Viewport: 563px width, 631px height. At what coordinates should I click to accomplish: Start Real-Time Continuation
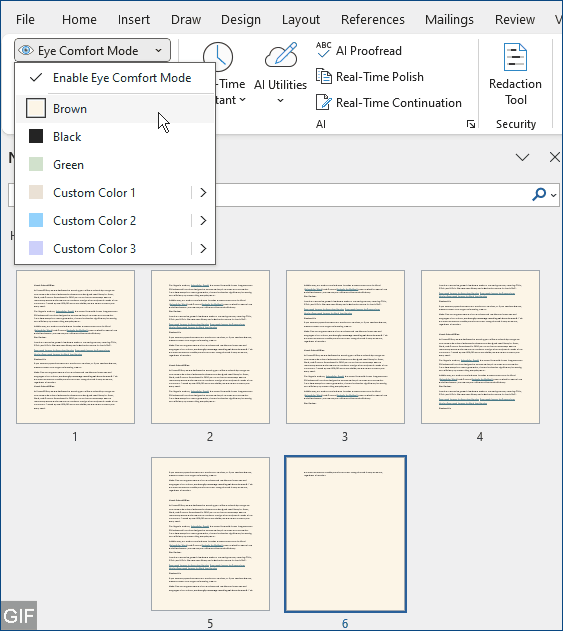click(388, 103)
